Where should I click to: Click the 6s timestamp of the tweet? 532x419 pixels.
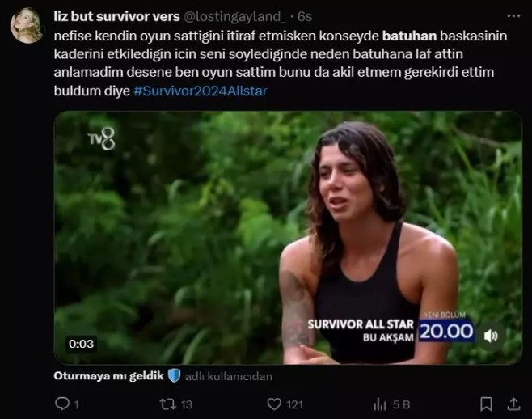(305, 16)
